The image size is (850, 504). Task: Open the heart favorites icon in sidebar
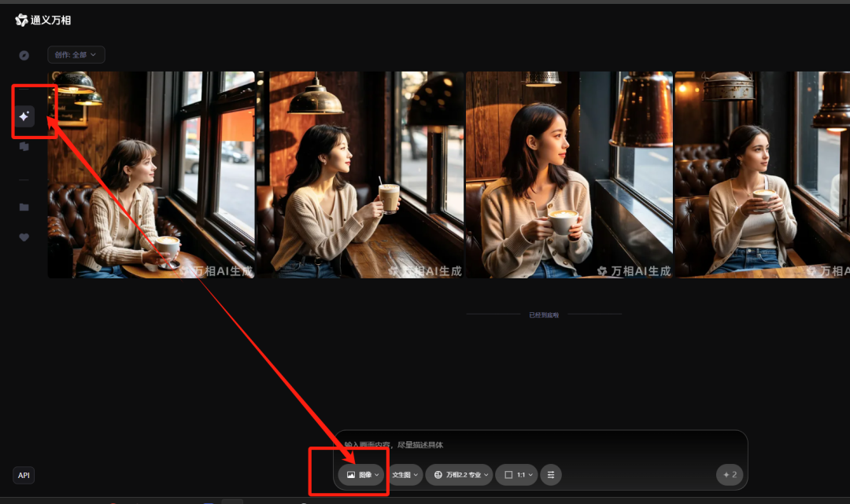coord(24,237)
